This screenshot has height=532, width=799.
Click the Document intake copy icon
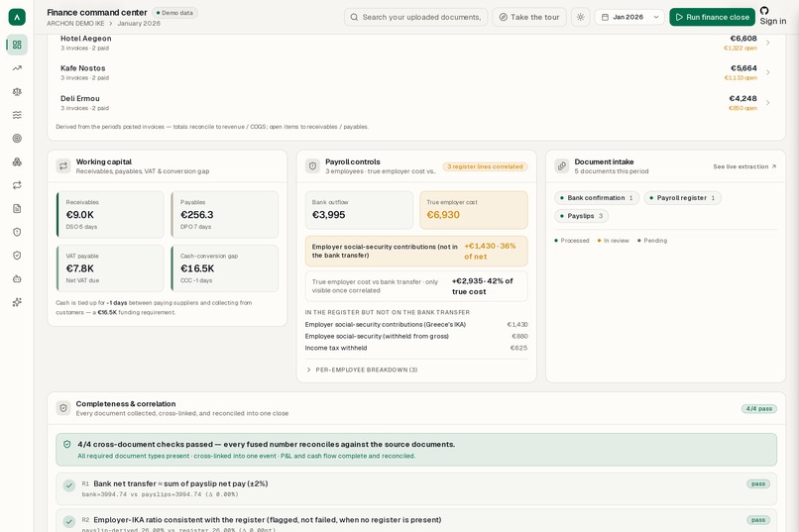point(561,166)
